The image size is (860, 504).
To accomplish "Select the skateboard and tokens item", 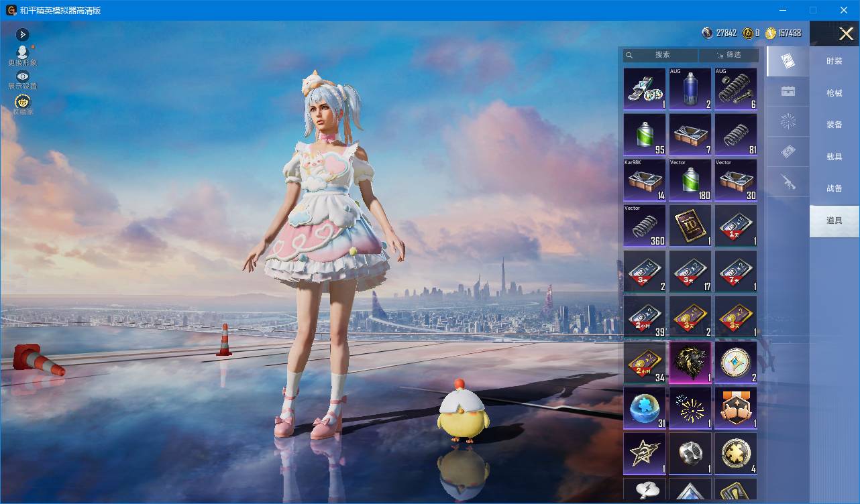I will click(645, 88).
